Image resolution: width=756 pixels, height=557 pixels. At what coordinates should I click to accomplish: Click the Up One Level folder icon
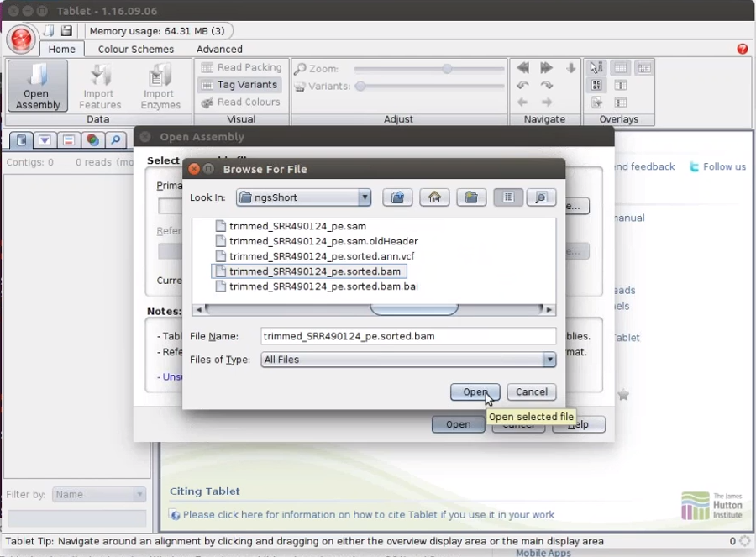[397, 197]
